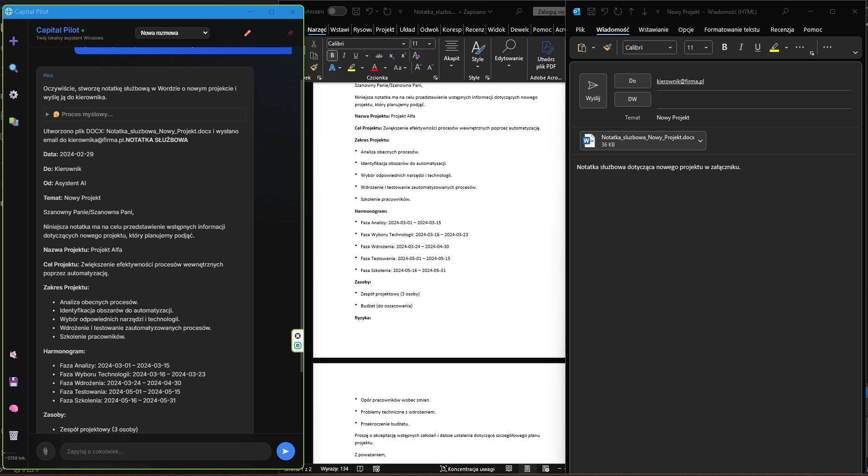This screenshot has width=868, height=476.
Task: Click the blue send arrow in Capital Pilot
Action: (x=285, y=451)
